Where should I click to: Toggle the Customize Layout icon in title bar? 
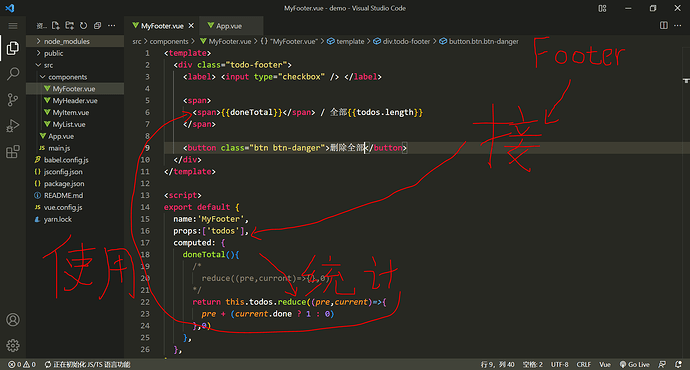point(602,8)
